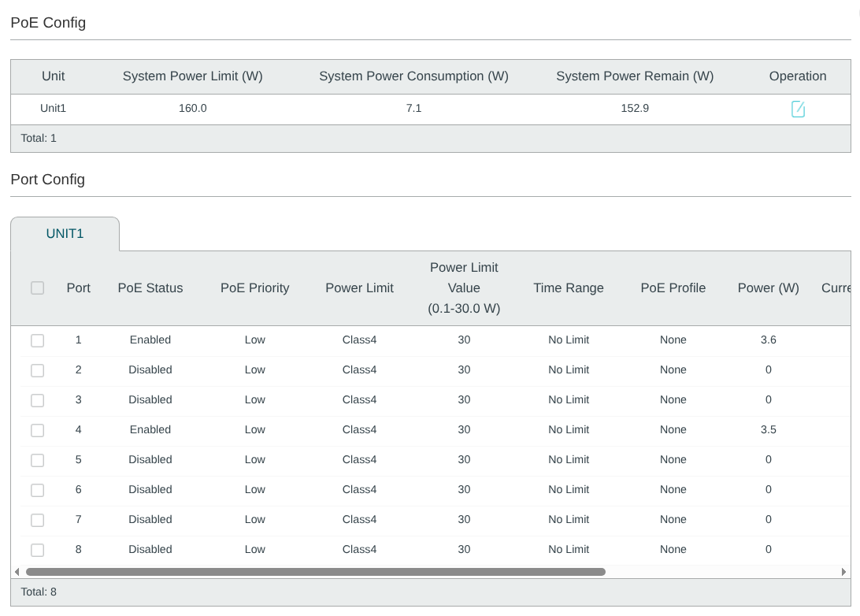
Task: Click the edit icon for Unit1
Action: pyautogui.click(x=798, y=109)
